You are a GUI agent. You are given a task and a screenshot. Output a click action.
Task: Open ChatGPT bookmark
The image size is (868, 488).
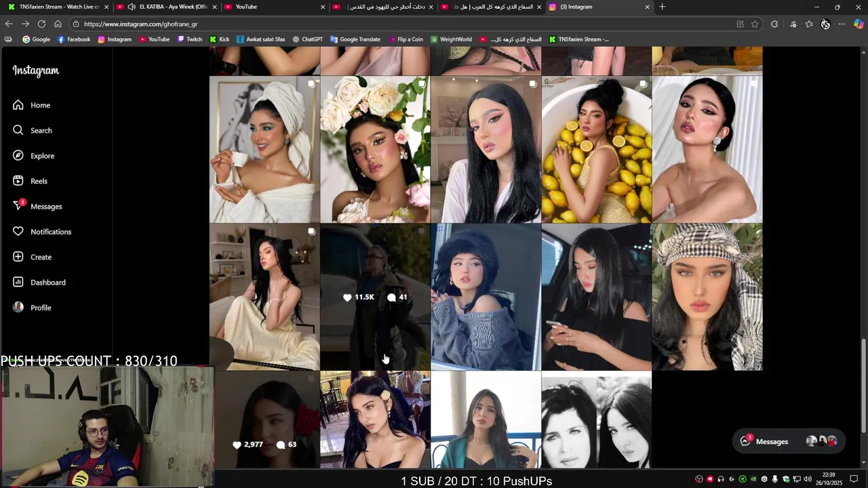pos(307,39)
